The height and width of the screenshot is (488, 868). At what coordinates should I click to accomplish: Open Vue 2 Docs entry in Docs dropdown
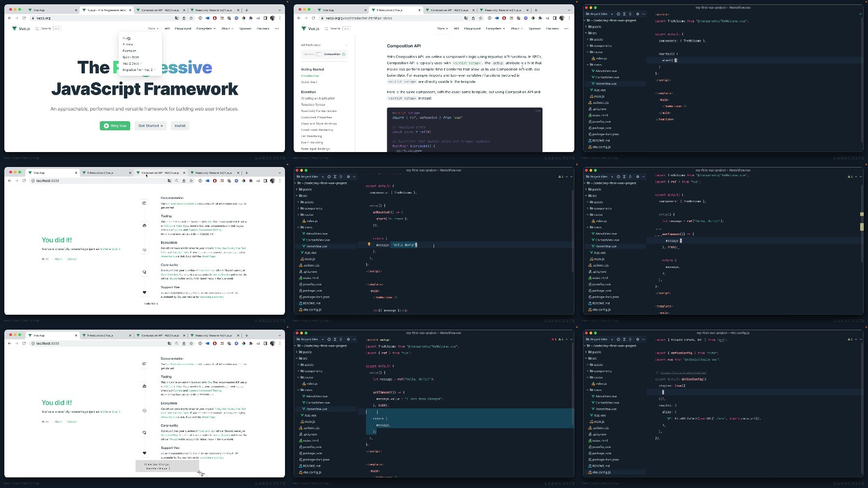click(x=132, y=63)
